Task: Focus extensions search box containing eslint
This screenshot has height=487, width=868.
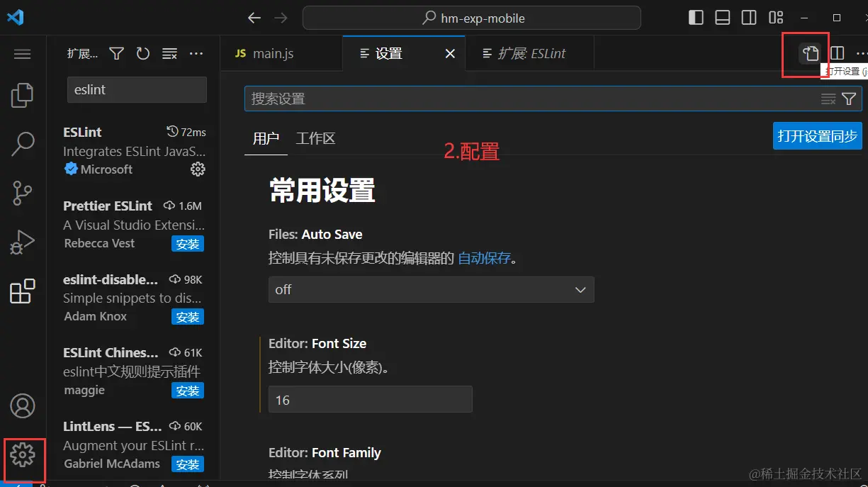Action: tap(137, 90)
